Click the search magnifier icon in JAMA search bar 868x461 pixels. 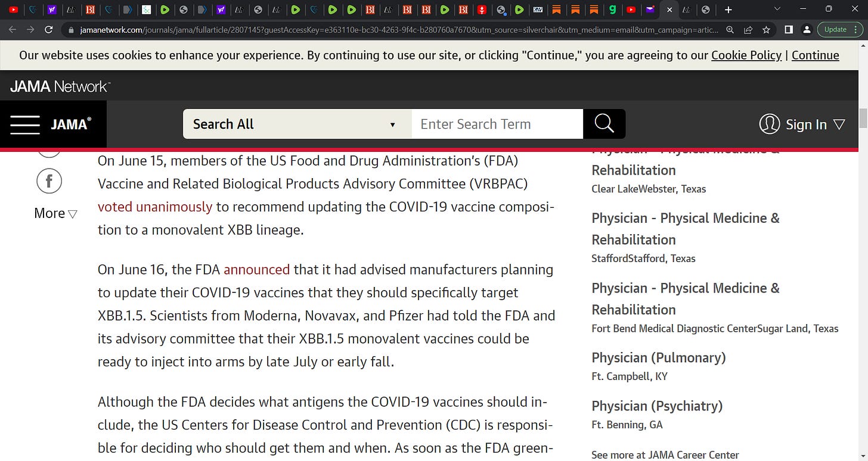[x=604, y=124]
